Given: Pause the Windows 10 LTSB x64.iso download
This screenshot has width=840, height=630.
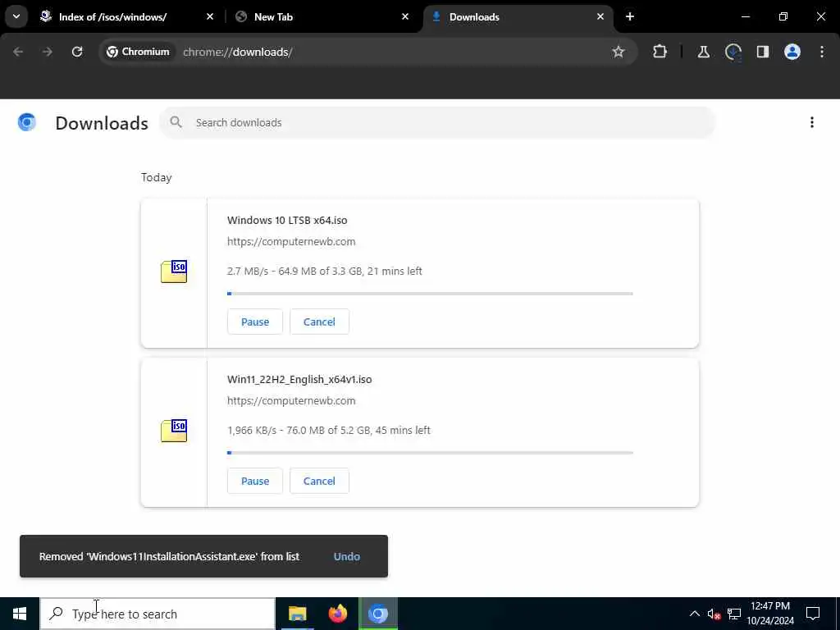Looking at the screenshot, I should tap(255, 322).
